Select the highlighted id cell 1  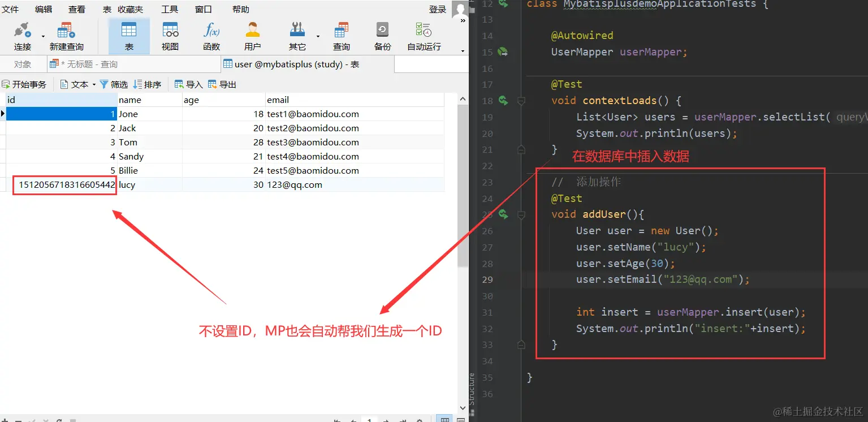[x=61, y=114]
